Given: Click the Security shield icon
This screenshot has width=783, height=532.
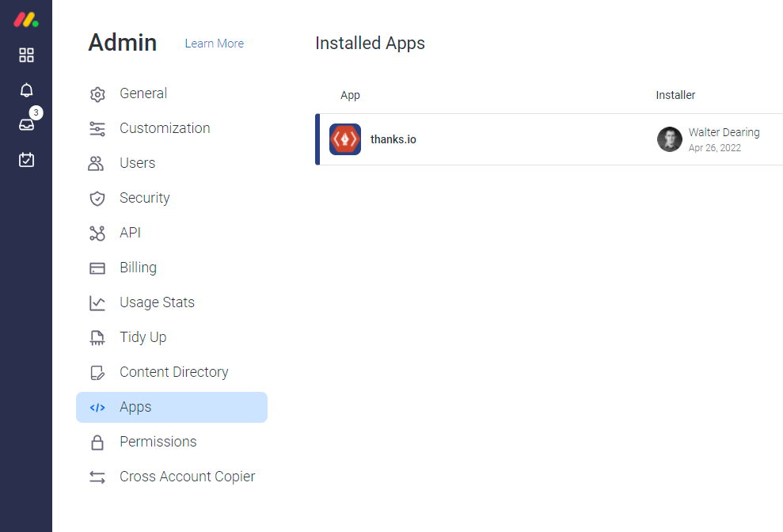Looking at the screenshot, I should (97, 199).
